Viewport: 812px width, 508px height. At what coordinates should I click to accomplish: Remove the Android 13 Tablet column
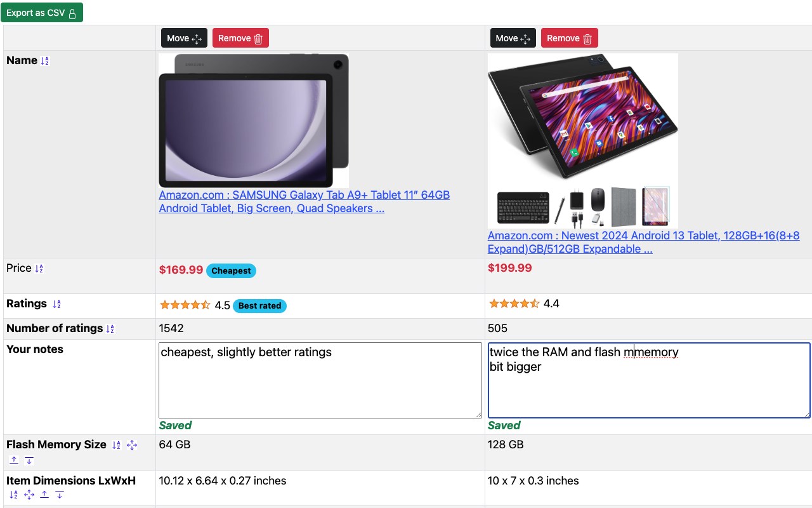569,38
